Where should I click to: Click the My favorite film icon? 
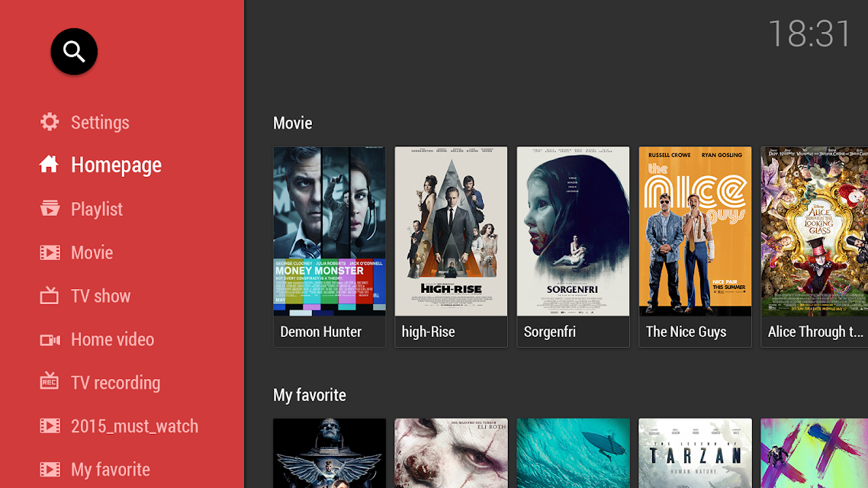(x=50, y=469)
